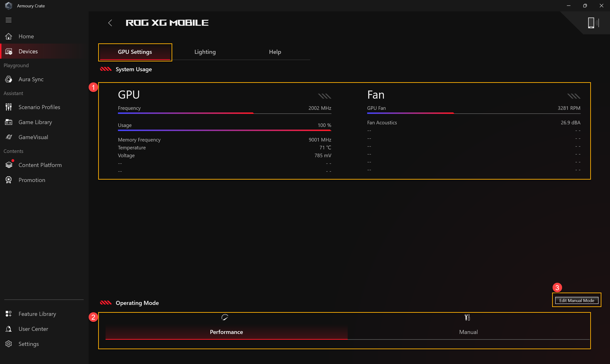Switch to the Help tab
The image size is (610, 364).
(x=275, y=52)
